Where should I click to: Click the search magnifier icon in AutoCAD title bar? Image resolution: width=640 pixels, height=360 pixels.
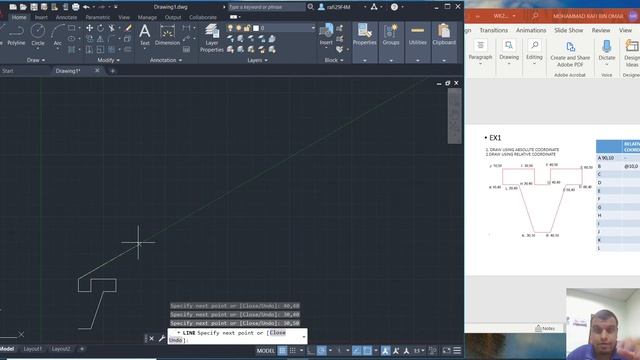[x=311, y=7]
